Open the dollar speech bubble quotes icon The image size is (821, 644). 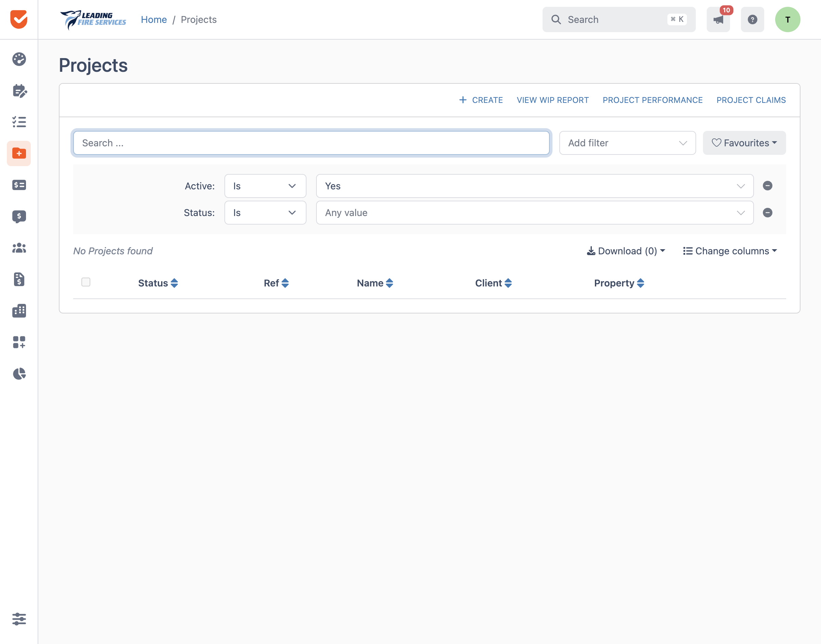tap(19, 216)
